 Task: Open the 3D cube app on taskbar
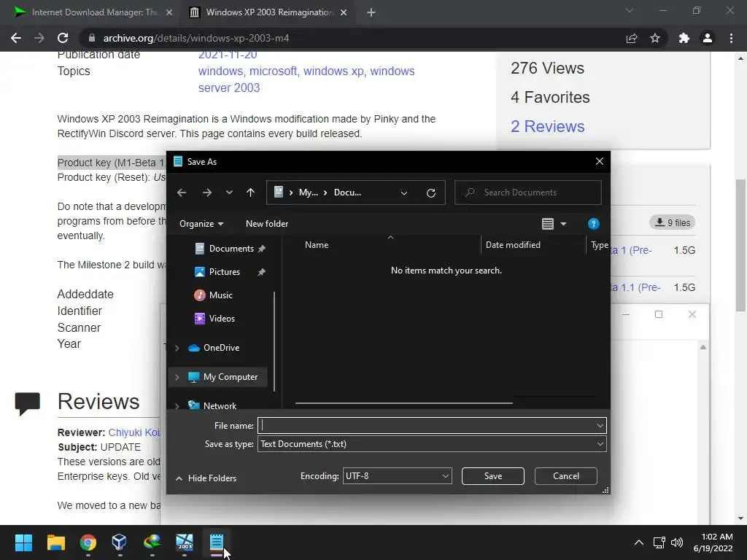[119, 542]
